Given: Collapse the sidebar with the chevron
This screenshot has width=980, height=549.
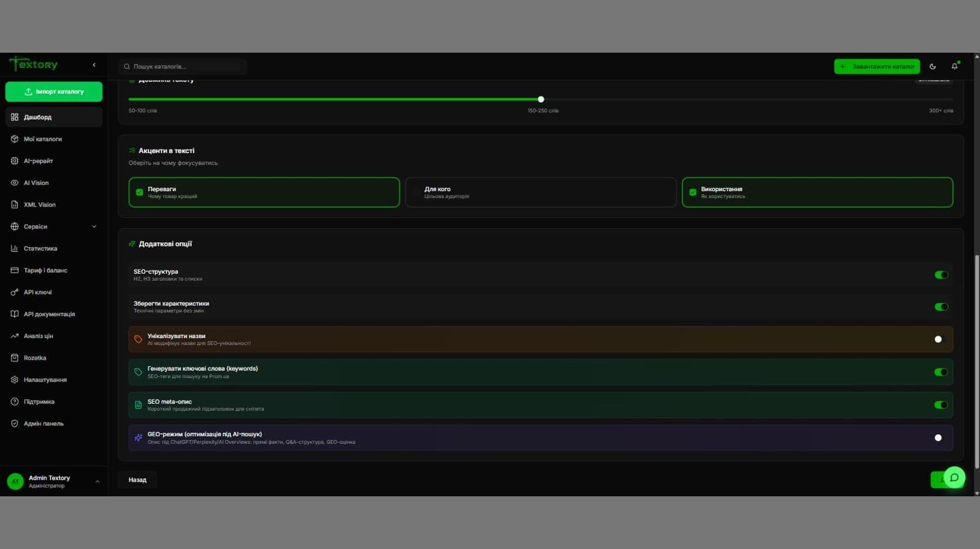Looking at the screenshot, I should (94, 65).
